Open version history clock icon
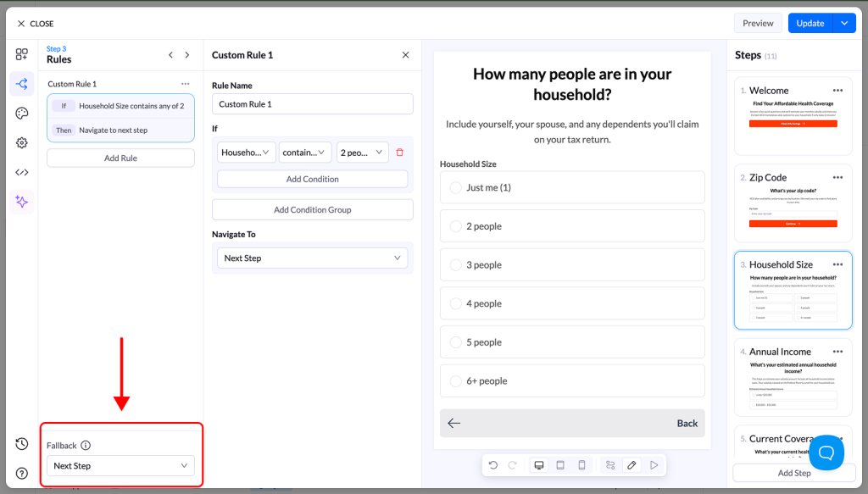The image size is (868, 494). click(21, 444)
